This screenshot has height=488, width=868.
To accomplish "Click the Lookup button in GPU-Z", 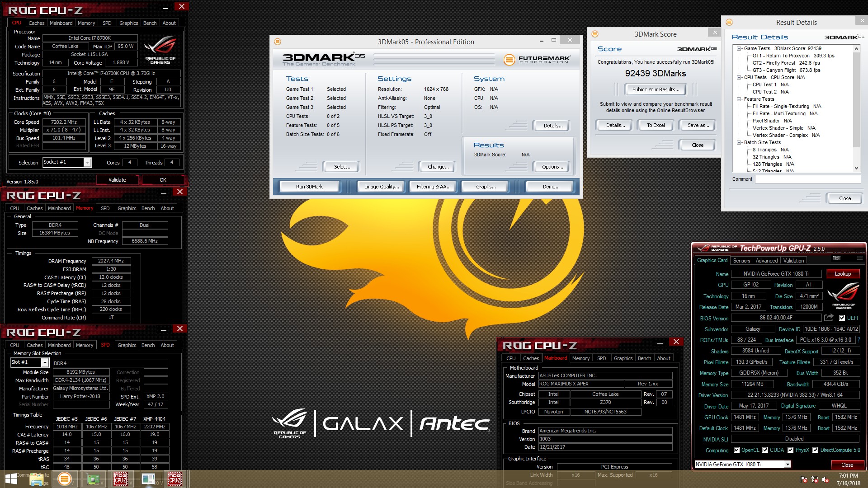I will pyautogui.click(x=843, y=274).
